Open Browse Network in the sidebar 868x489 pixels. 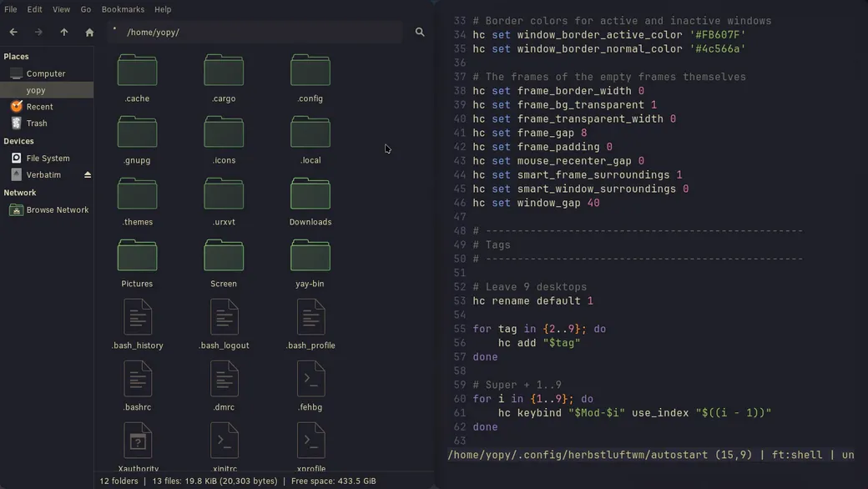coord(47,210)
